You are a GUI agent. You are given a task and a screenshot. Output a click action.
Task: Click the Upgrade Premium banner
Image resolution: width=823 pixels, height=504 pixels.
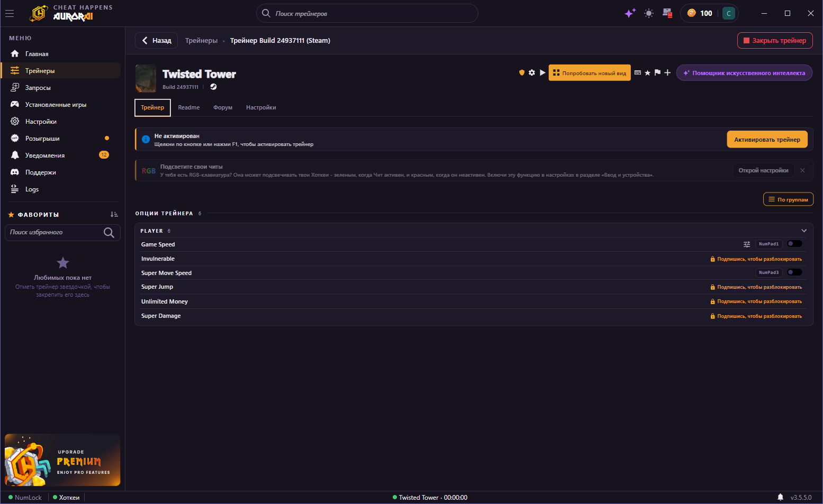click(x=62, y=460)
